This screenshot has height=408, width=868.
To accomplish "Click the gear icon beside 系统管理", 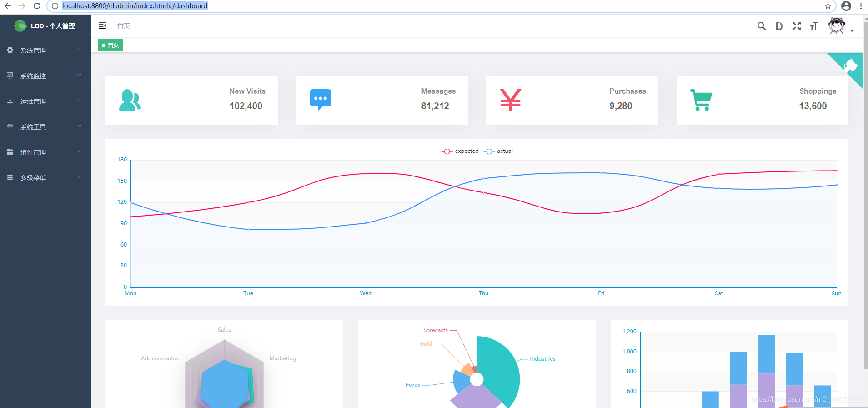I will click(x=10, y=50).
